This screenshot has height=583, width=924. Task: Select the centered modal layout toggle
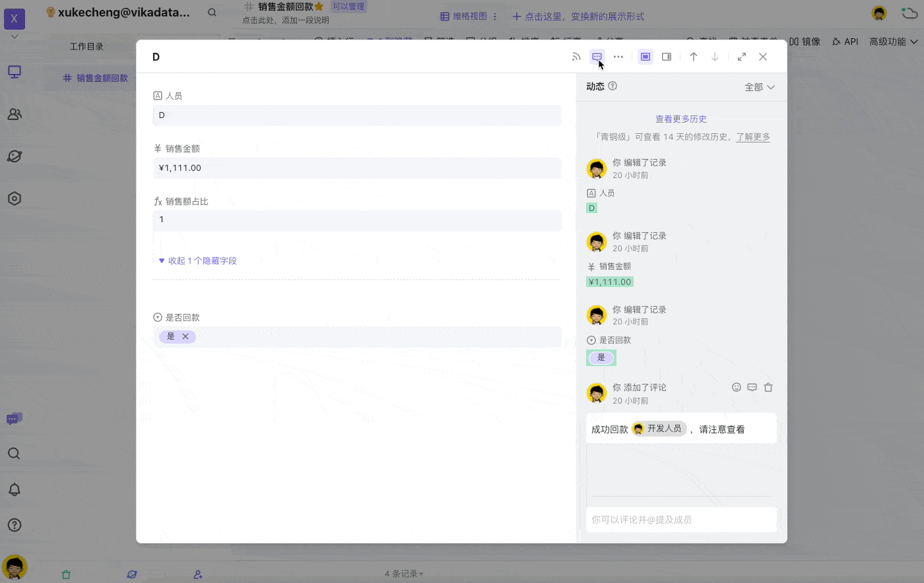[x=645, y=57]
